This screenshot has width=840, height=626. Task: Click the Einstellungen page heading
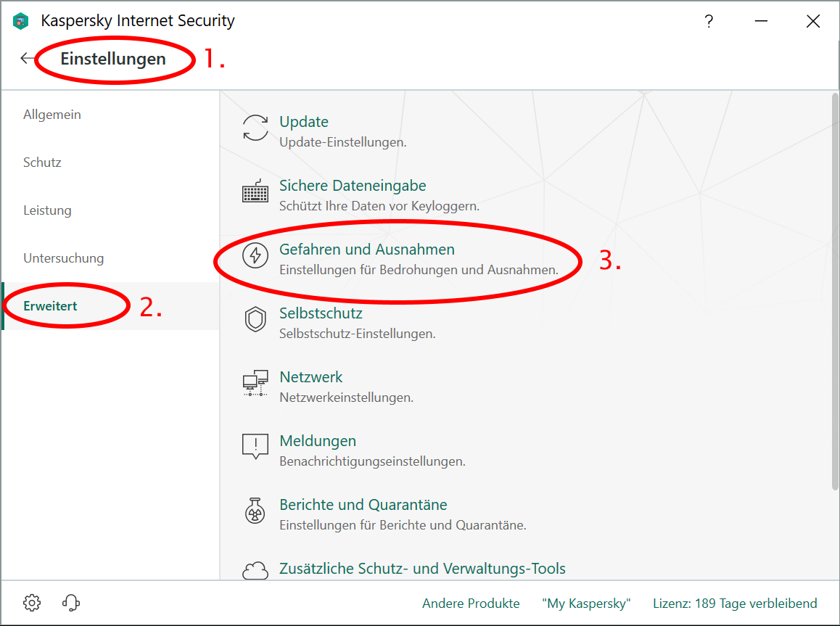tap(113, 58)
